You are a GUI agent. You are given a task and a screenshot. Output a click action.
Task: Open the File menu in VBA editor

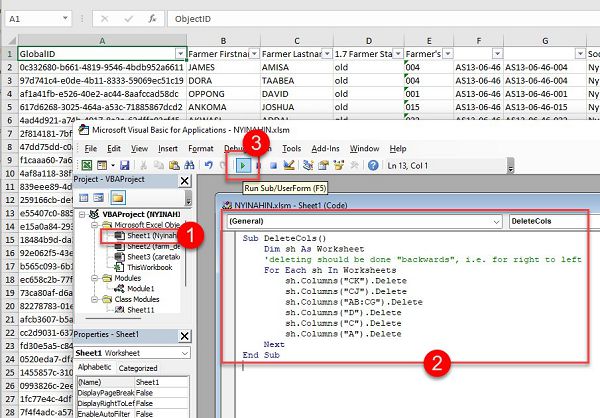(91, 149)
